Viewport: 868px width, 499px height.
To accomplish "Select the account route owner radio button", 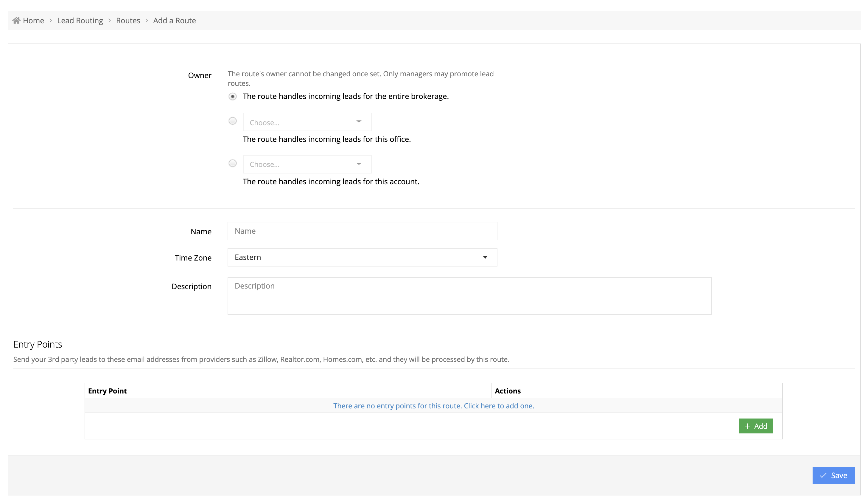I will point(233,163).
